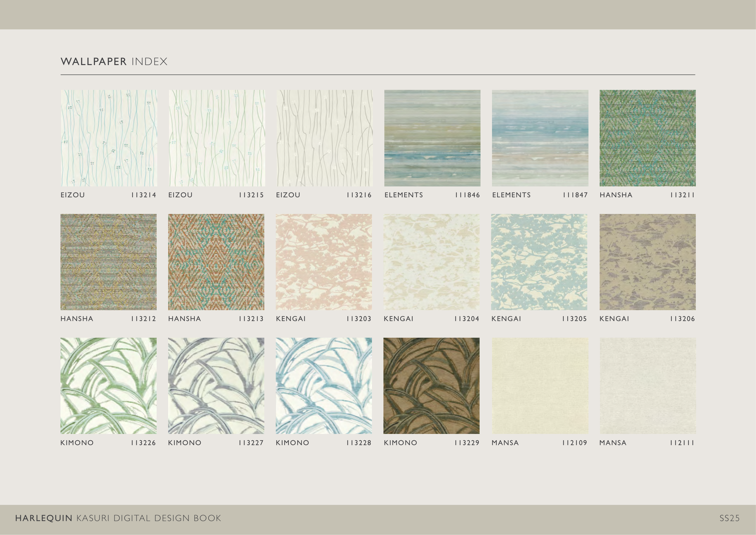Click the Elements 111846 striped swatch

click(432, 138)
